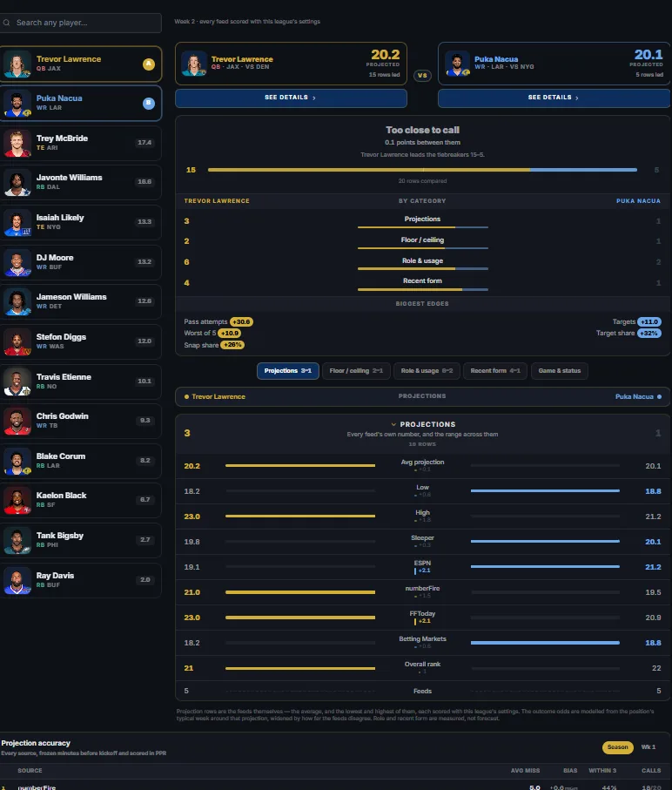This screenshot has width=672, height=790.
Task: Select the DJ Moore avatar
Action: click(x=17, y=262)
